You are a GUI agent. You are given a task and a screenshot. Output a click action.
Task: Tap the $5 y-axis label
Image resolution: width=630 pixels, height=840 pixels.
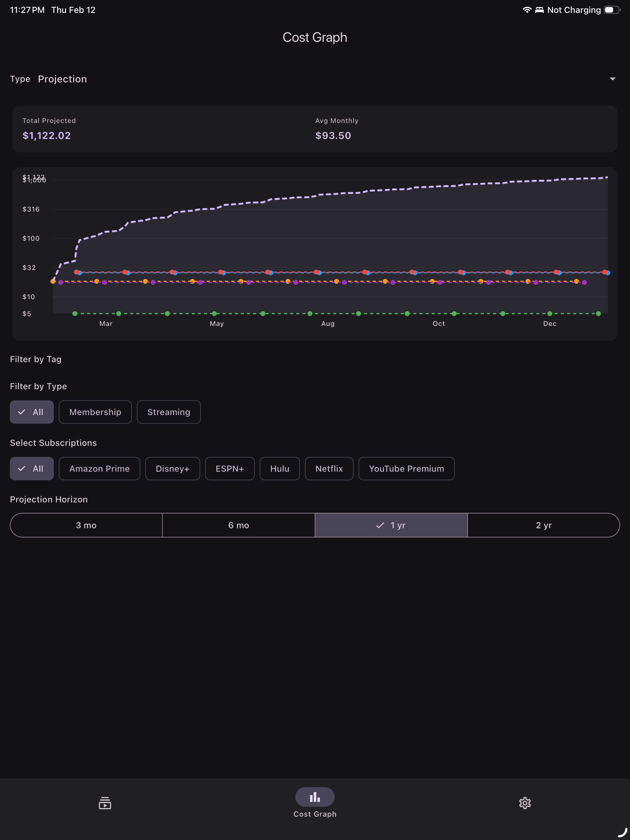(x=27, y=314)
